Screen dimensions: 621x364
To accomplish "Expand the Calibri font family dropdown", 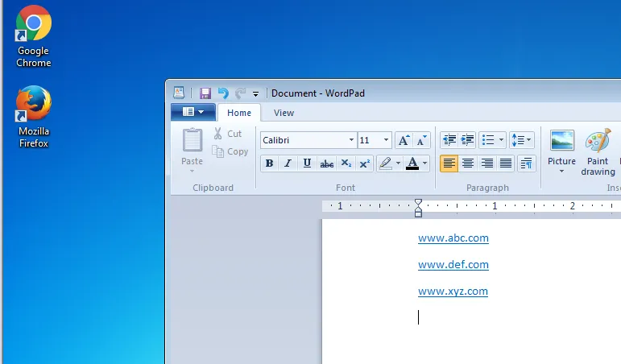I will point(351,140).
